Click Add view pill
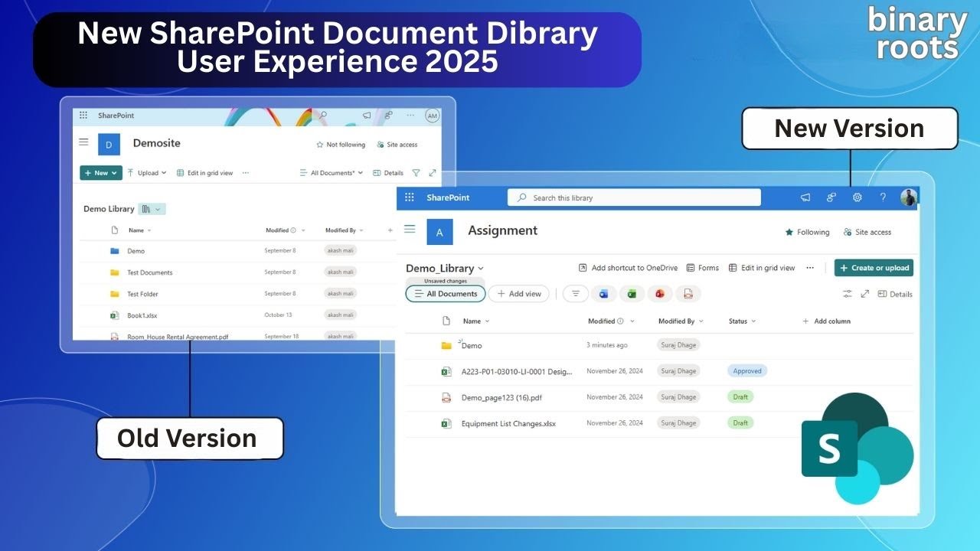The height and width of the screenshot is (551, 980). (518, 294)
